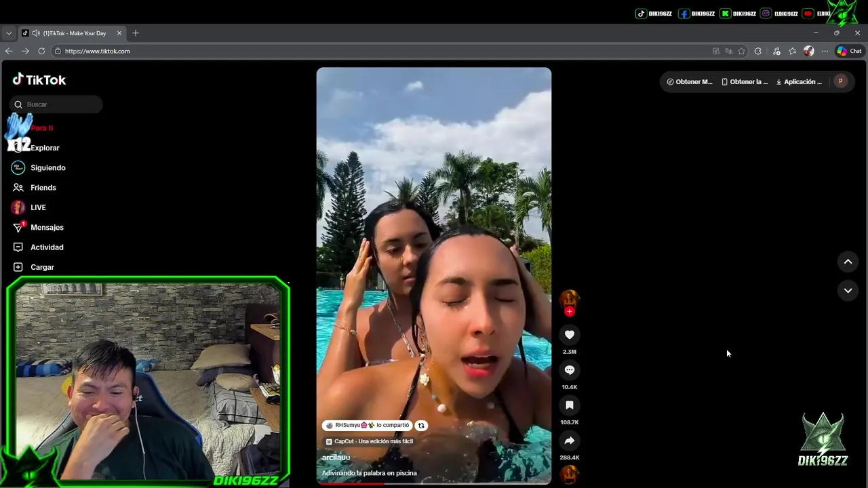
Task: Open comments via the speech bubble icon
Action: [x=570, y=370]
